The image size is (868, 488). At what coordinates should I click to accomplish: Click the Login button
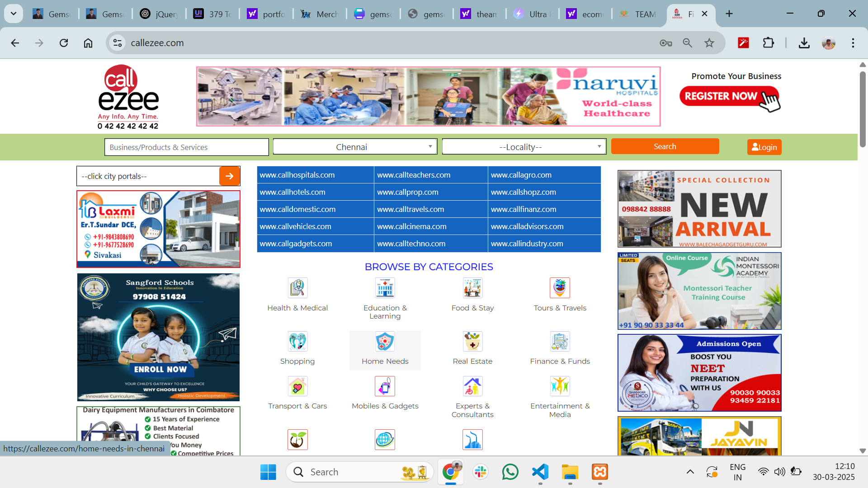coord(764,147)
